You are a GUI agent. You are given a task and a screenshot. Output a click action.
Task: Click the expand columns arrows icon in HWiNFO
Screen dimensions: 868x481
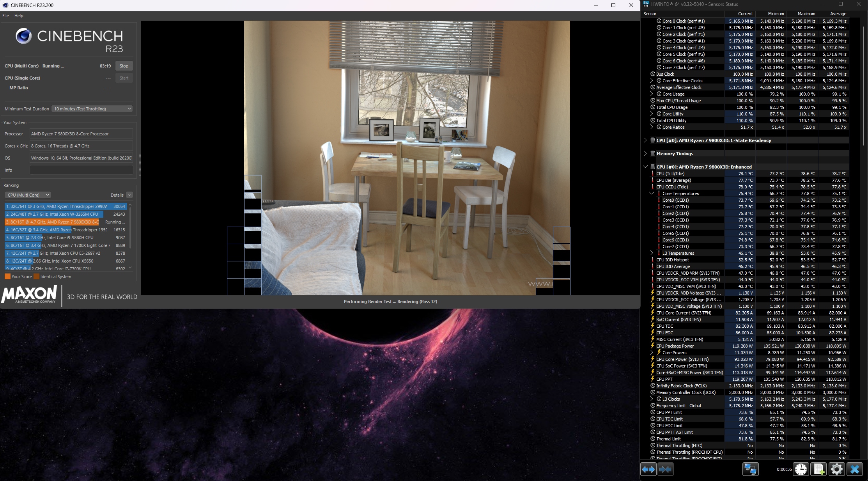tap(648, 469)
